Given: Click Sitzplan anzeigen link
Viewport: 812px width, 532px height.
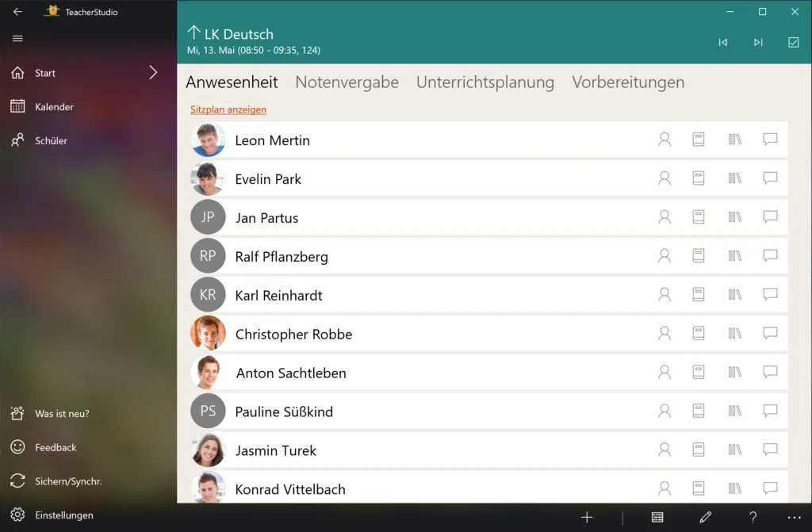Looking at the screenshot, I should click(x=228, y=109).
